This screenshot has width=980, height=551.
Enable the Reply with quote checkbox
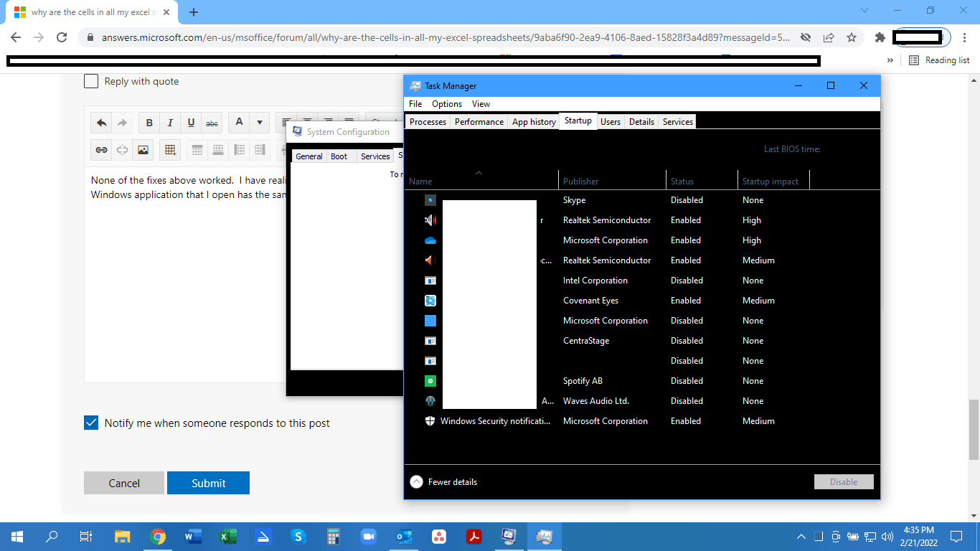tap(90, 80)
